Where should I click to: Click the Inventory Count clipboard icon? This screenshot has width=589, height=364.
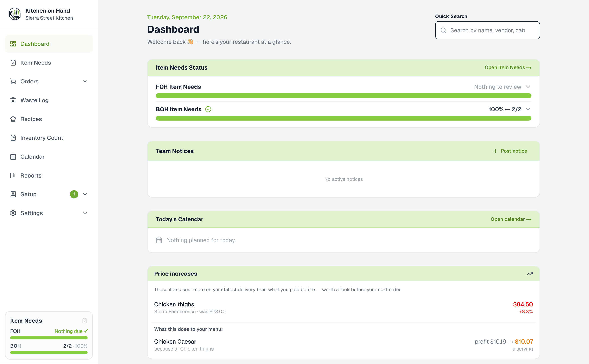[13, 138]
